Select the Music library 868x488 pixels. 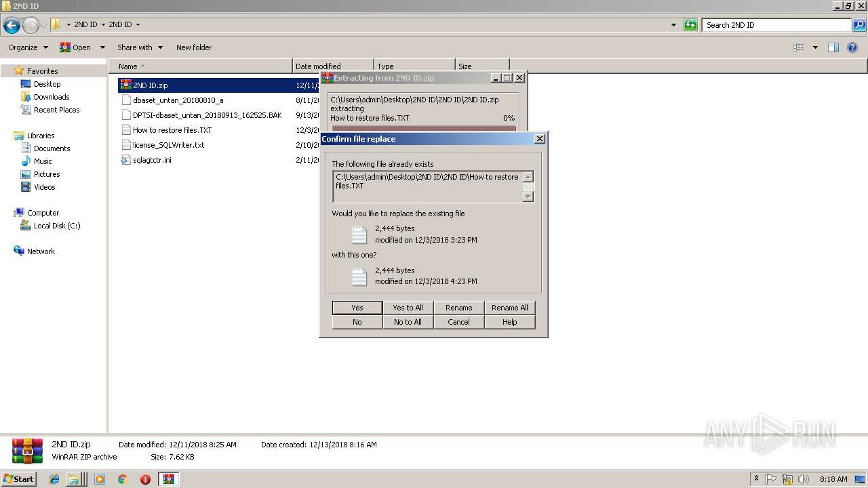43,161
